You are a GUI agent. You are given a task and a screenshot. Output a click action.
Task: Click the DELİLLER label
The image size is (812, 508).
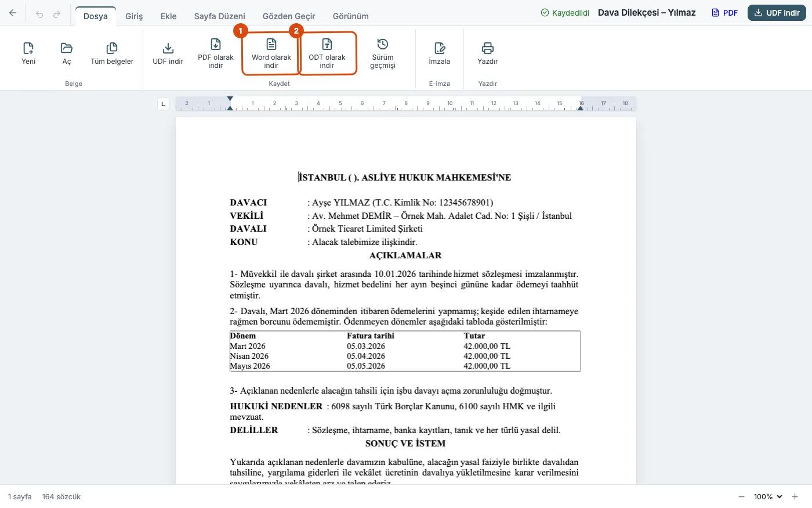[254, 430]
